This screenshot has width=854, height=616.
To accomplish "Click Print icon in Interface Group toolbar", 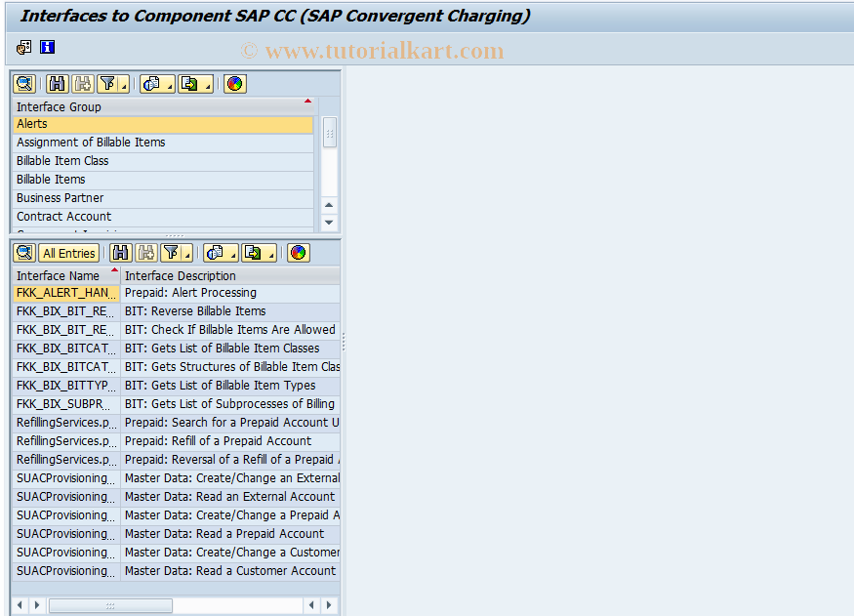I will (x=152, y=84).
